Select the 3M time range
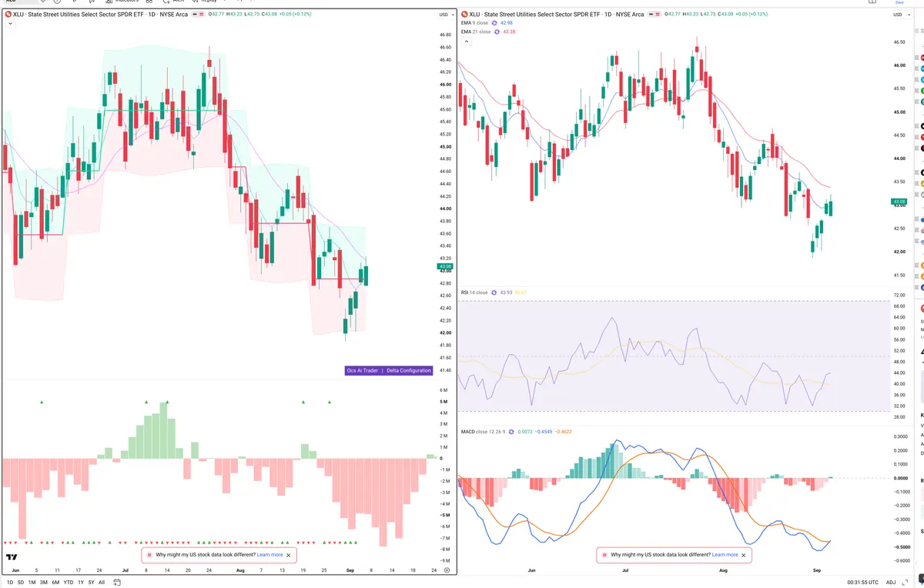Image resolution: width=924 pixels, height=588 pixels. coord(44,583)
